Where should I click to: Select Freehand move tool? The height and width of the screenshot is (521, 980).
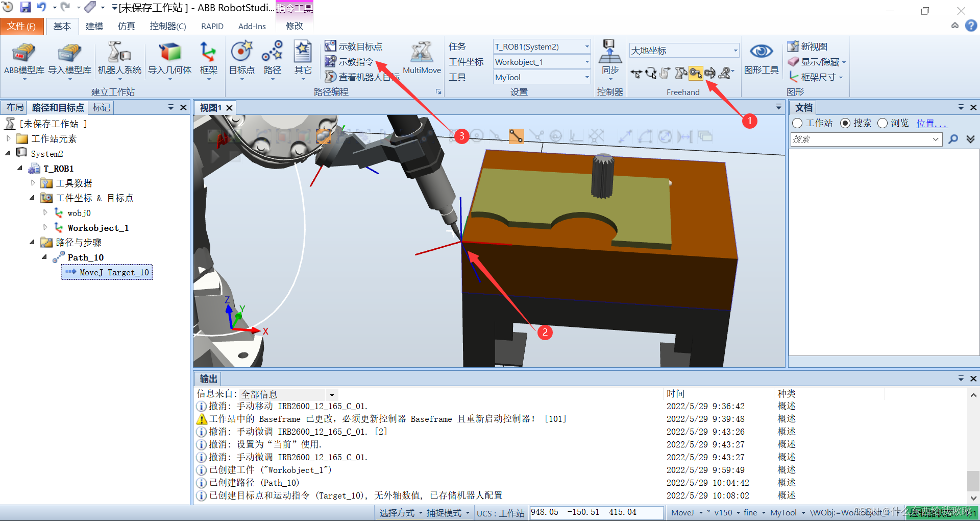[x=636, y=74]
